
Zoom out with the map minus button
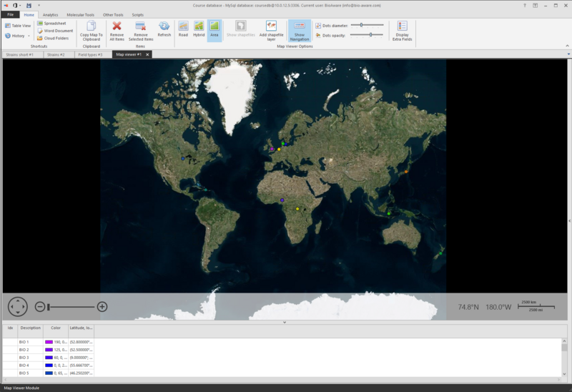coord(40,307)
